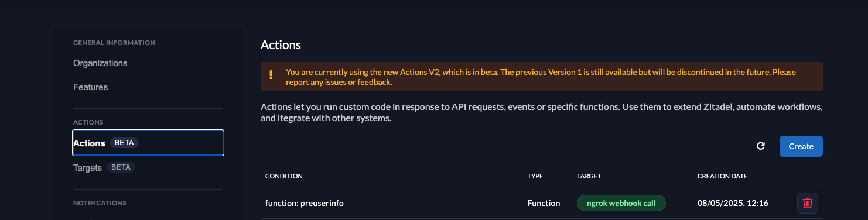Open Organizations settings in sidebar
This screenshot has height=220, width=868.
(100, 63)
